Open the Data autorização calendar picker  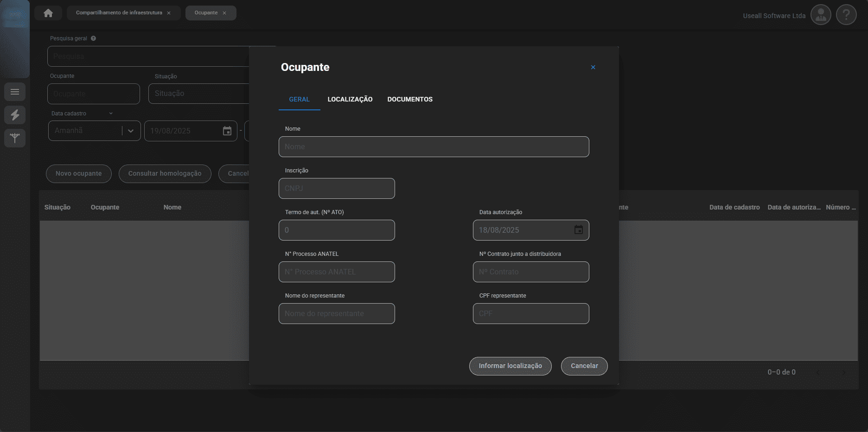[x=578, y=230]
